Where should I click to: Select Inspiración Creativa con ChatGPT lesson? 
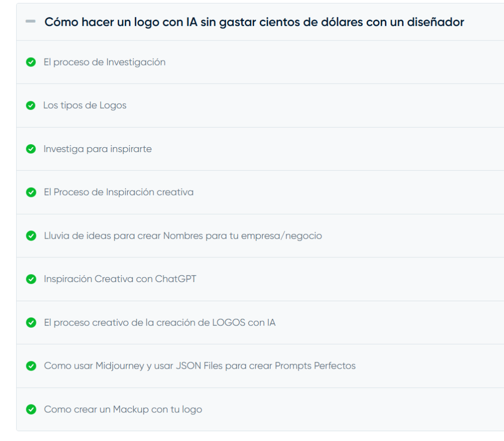pos(120,279)
